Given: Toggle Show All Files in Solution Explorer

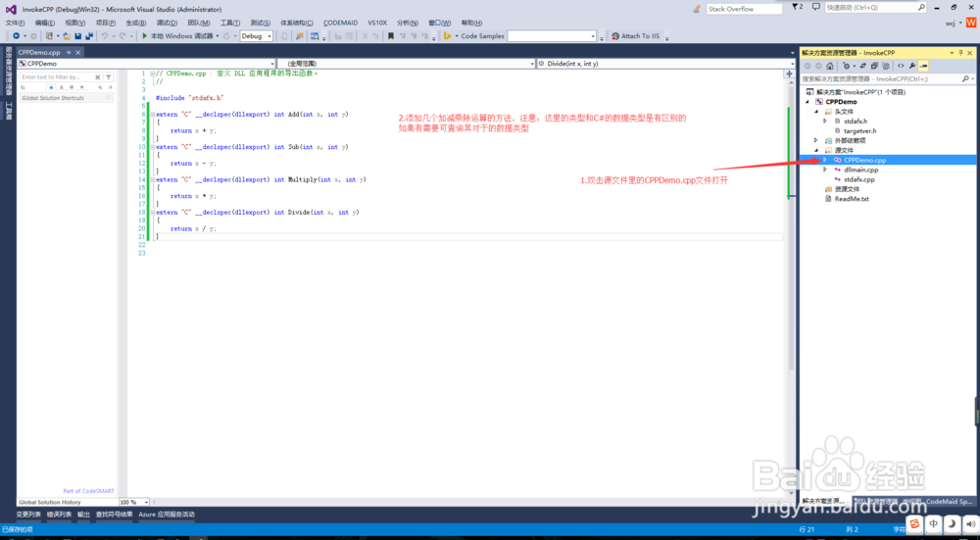Looking at the screenshot, I should tap(885, 66).
